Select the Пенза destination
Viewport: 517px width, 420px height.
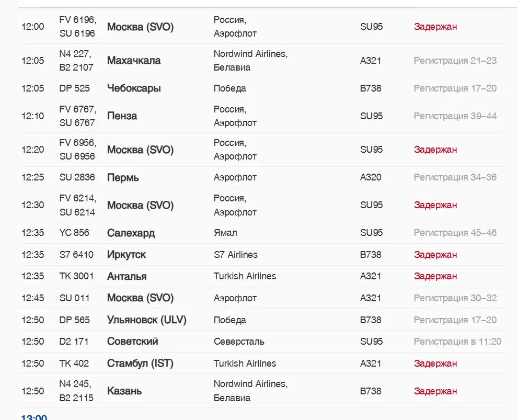point(122,116)
